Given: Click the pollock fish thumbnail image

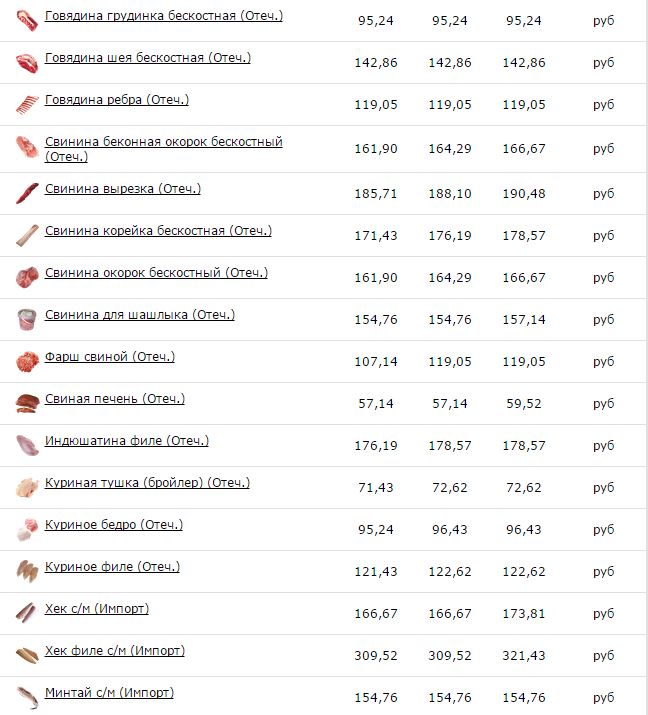Looking at the screenshot, I should click(27, 697).
